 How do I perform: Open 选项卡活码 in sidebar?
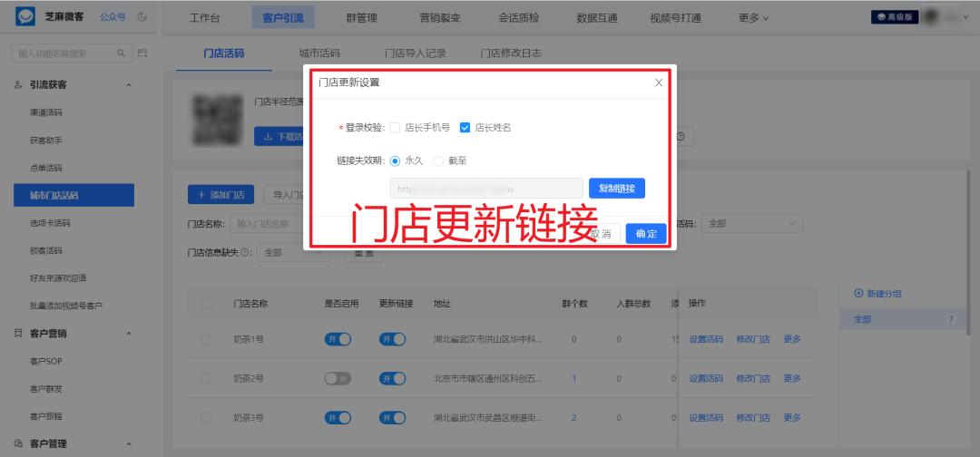pyautogui.click(x=50, y=223)
